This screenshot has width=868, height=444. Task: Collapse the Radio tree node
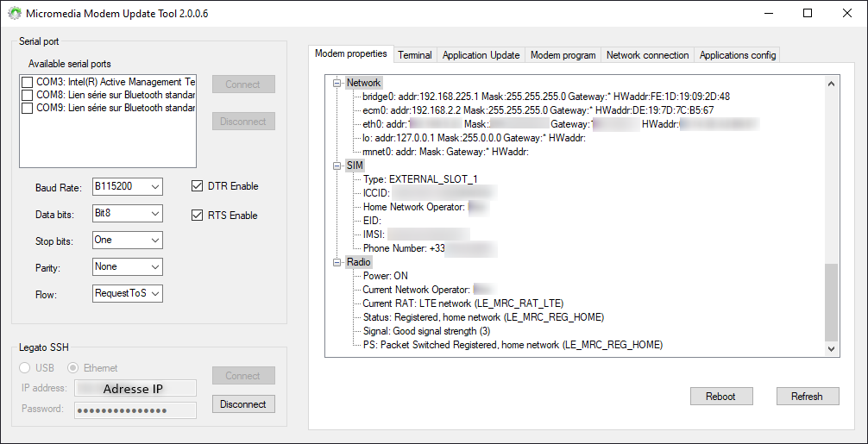(x=337, y=262)
